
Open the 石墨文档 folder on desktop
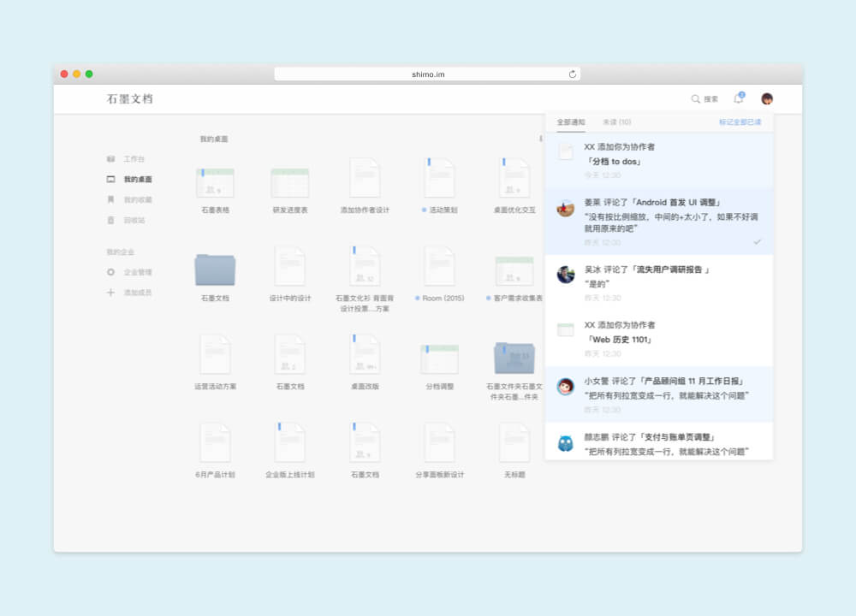coord(215,270)
